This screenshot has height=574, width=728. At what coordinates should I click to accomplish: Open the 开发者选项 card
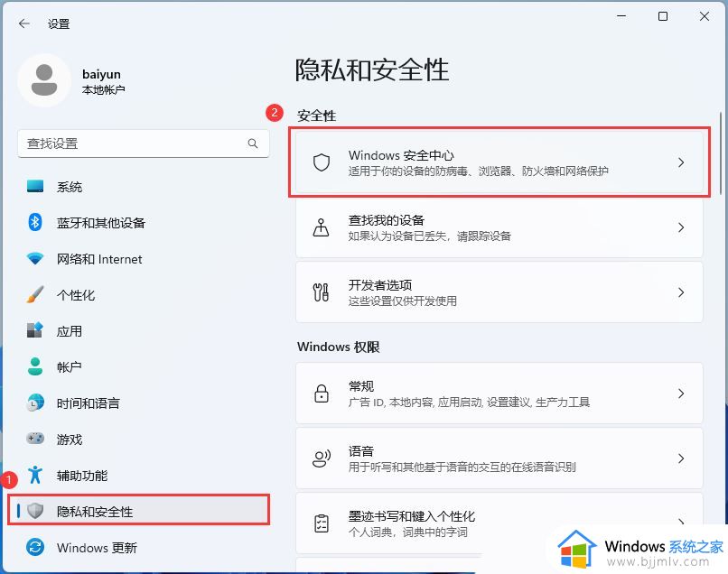pyautogui.click(x=499, y=292)
